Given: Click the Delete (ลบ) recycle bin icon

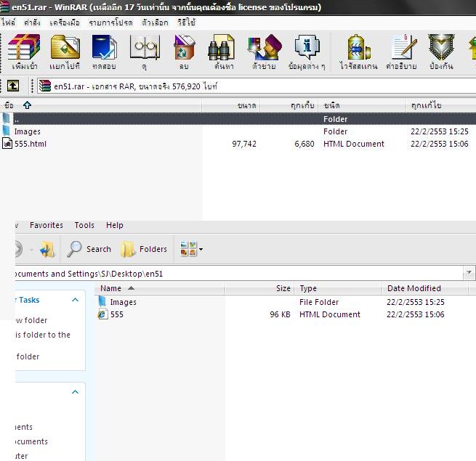Looking at the screenshot, I should coord(185,47).
